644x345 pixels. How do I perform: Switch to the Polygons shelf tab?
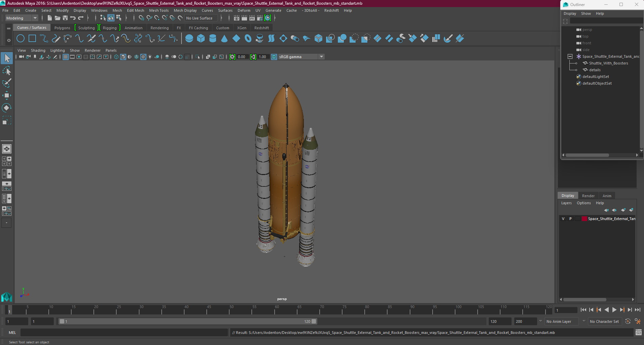click(x=62, y=28)
